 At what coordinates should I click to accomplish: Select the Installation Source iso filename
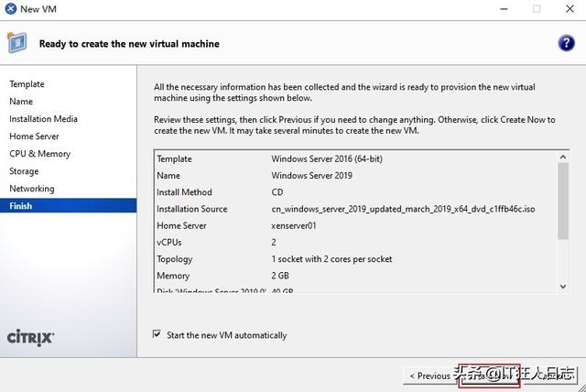click(403, 209)
